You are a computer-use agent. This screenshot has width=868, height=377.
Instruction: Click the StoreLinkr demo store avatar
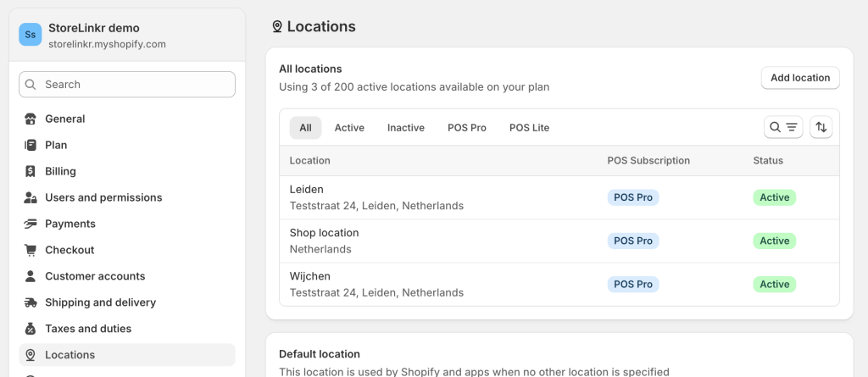coord(31,35)
